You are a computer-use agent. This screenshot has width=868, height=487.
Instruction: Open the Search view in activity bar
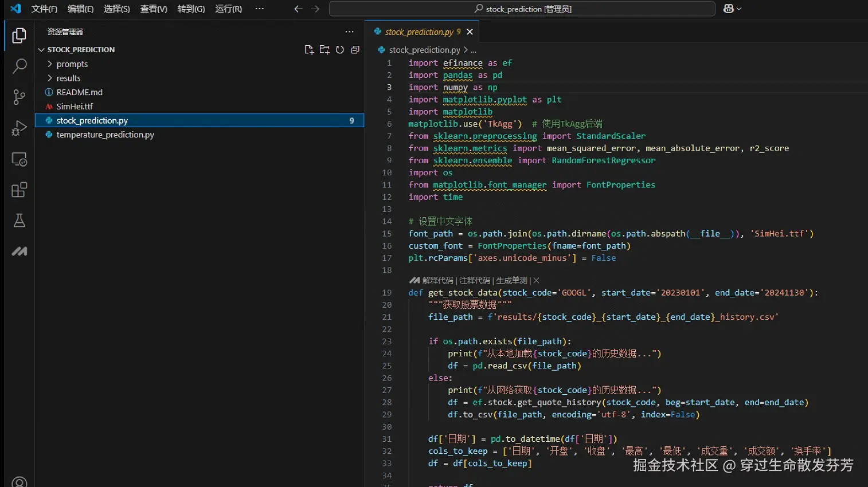click(19, 66)
